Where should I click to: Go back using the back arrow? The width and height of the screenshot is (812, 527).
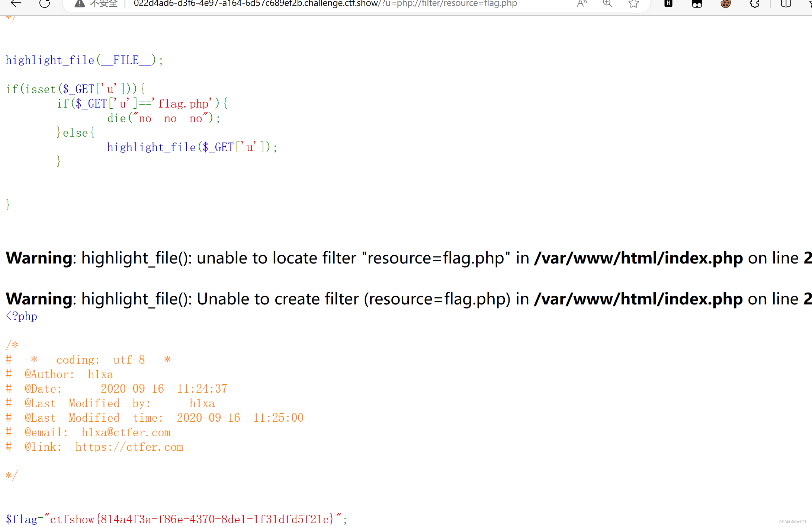coord(16,4)
